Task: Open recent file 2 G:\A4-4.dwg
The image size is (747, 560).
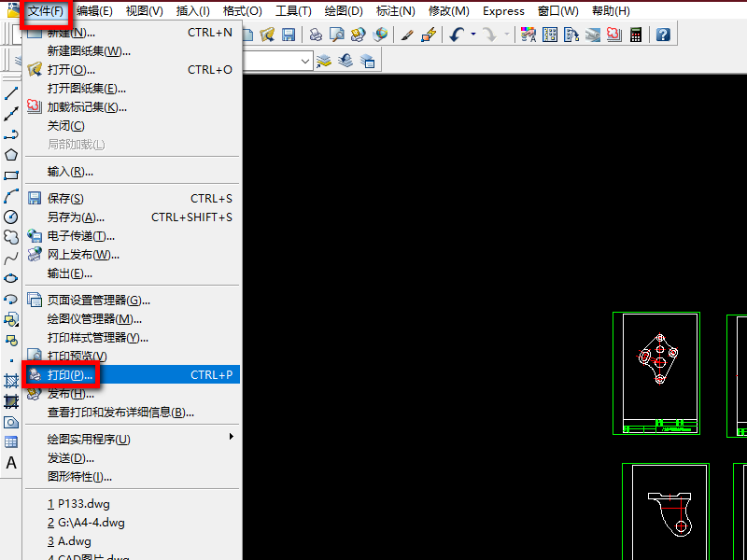Action: pyautogui.click(x=132, y=523)
